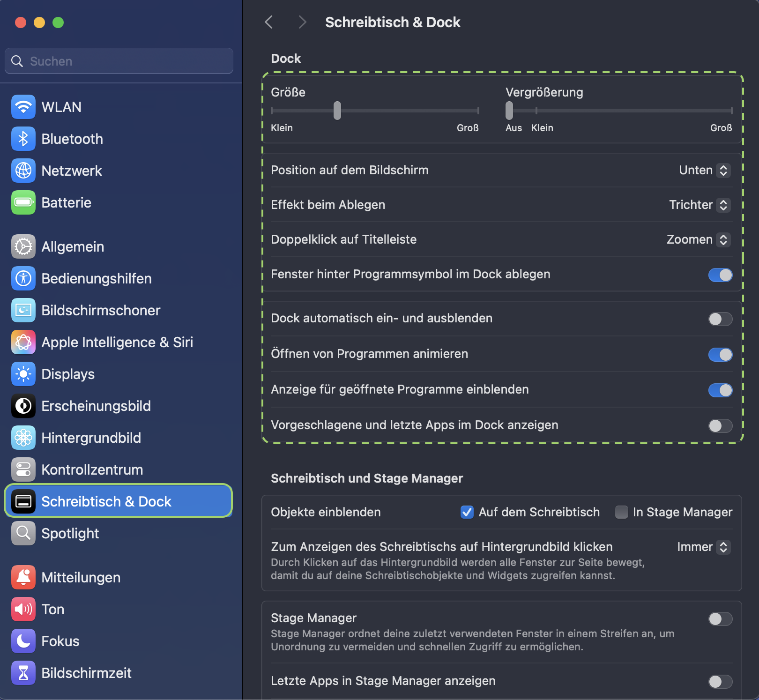Enable Dock automatisch ein- und ausblenden
This screenshot has height=700, width=759.
720,319
